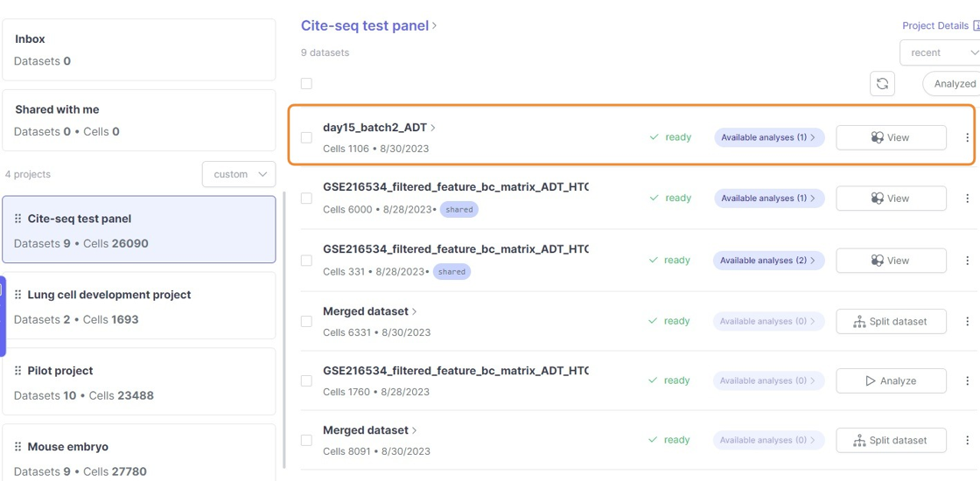Toggle the select-all datasets checkbox
980x481 pixels.
click(x=306, y=84)
